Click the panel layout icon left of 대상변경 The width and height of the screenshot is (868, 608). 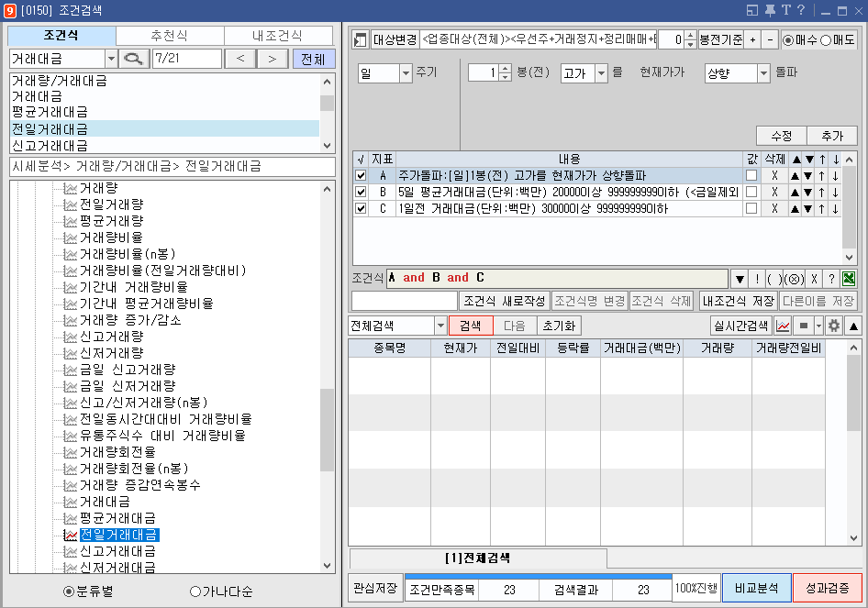360,39
